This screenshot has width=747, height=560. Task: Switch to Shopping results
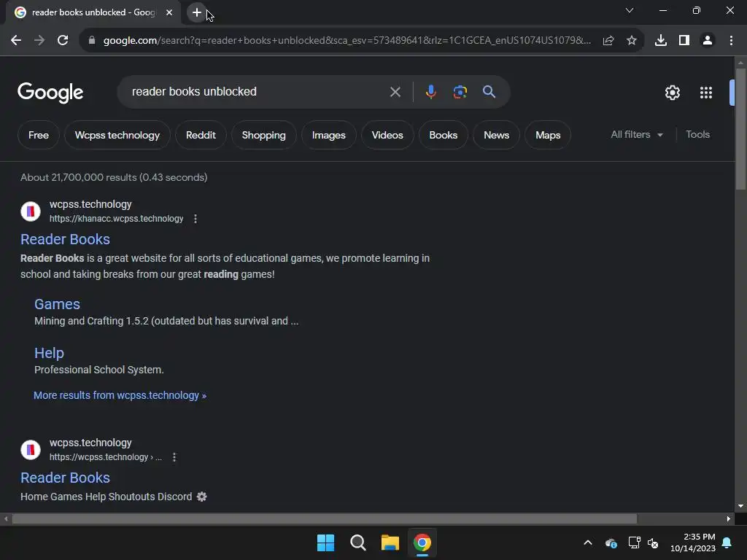point(263,135)
